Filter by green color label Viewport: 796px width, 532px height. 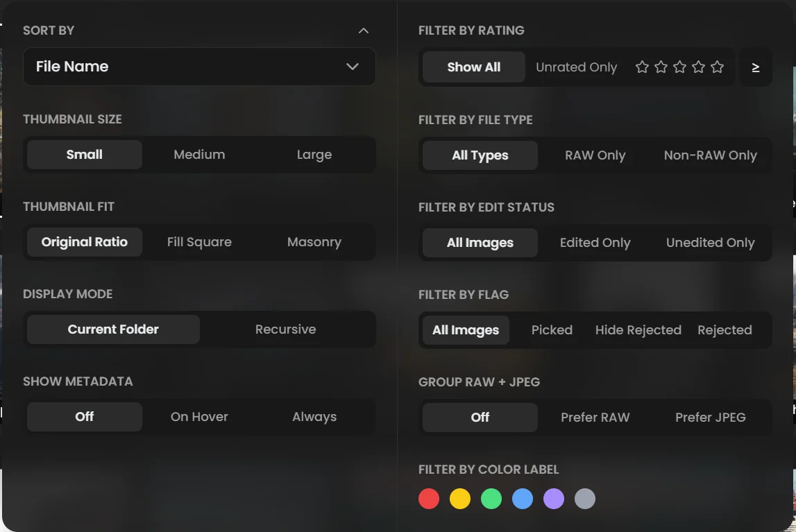coord(491,499)
